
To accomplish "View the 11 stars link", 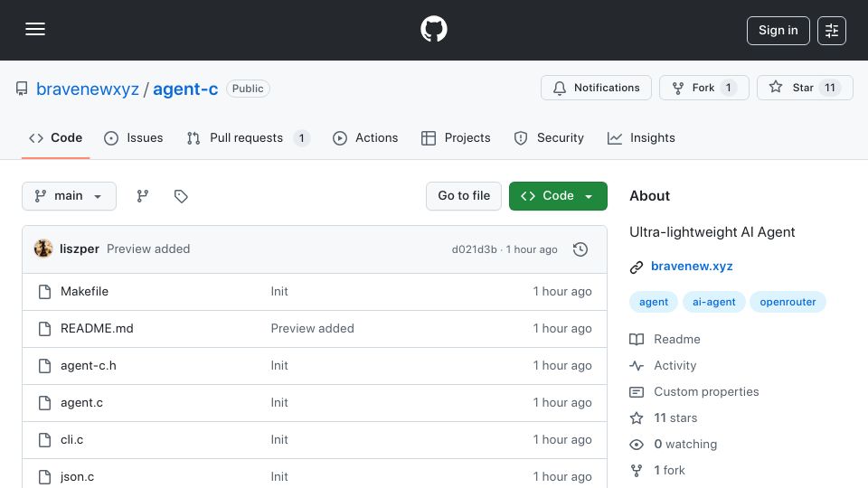I will (x=675, y=418).
